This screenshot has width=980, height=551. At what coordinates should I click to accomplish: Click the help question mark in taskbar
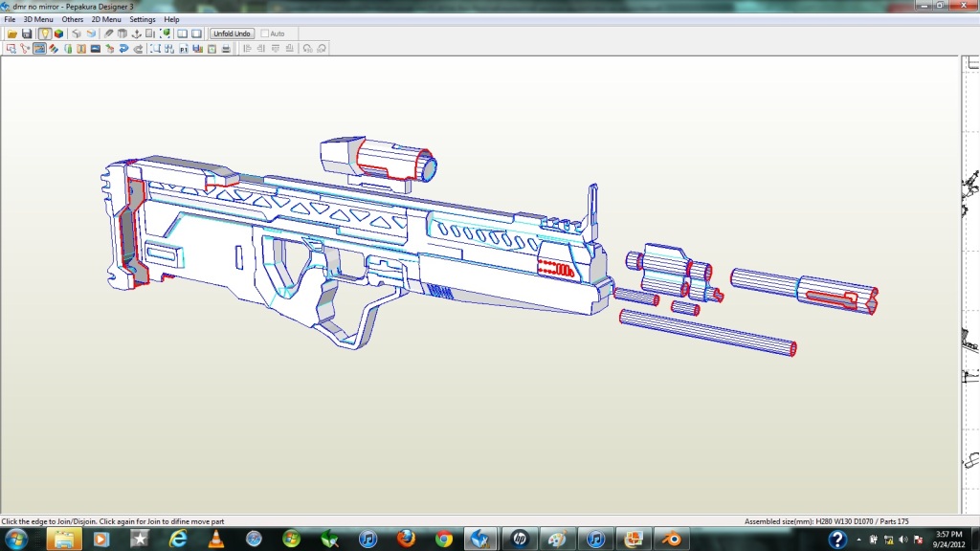click(x=837, y=539)
